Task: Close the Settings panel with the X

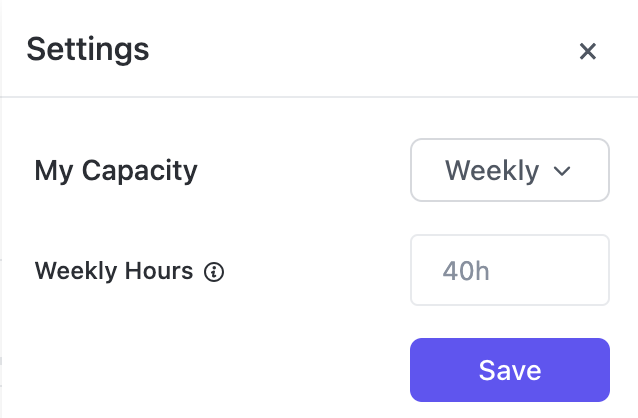Action: 588,51
